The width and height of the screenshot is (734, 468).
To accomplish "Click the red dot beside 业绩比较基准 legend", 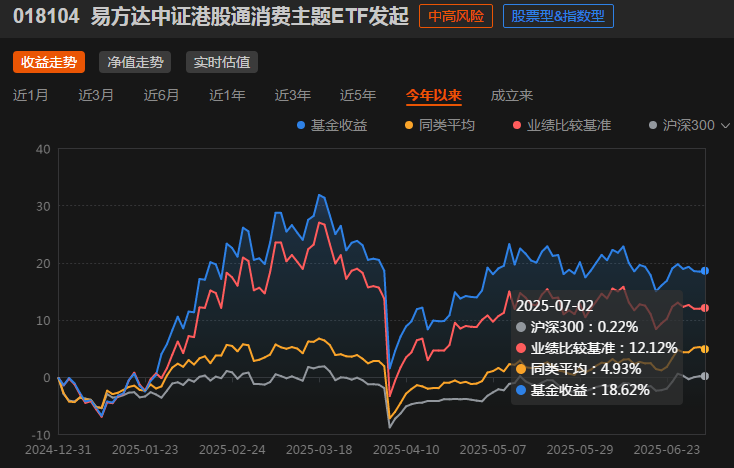I will [x=517, y=125].
